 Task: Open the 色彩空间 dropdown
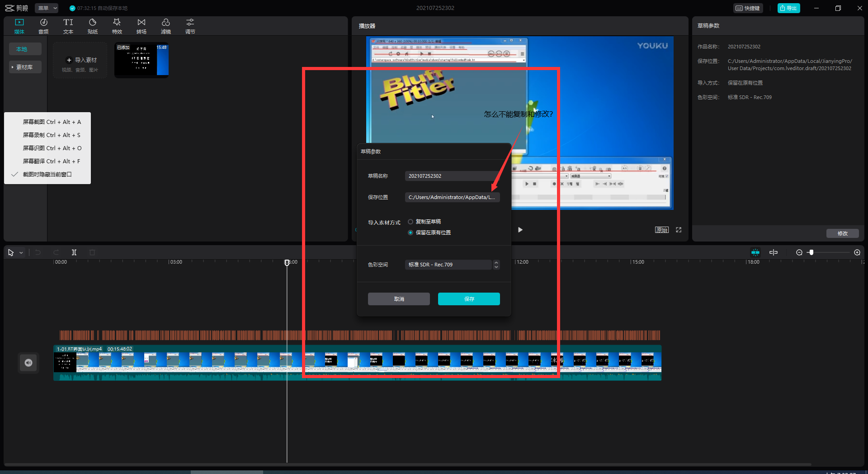pos(448,265)
